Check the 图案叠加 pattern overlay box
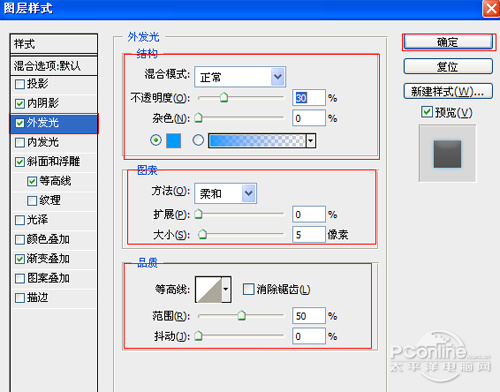The height and width of the screenshot is (392, 500). pos(20,278)
